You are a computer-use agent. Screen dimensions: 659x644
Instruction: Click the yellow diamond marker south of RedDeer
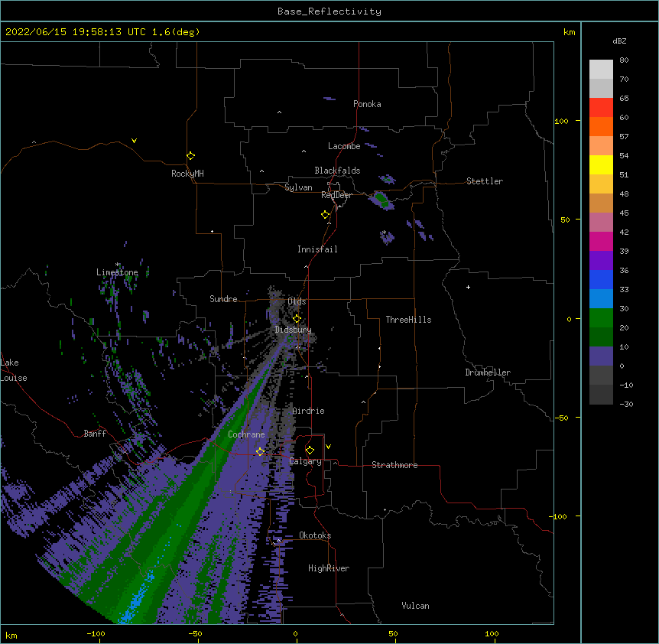[x=325, y=215]
